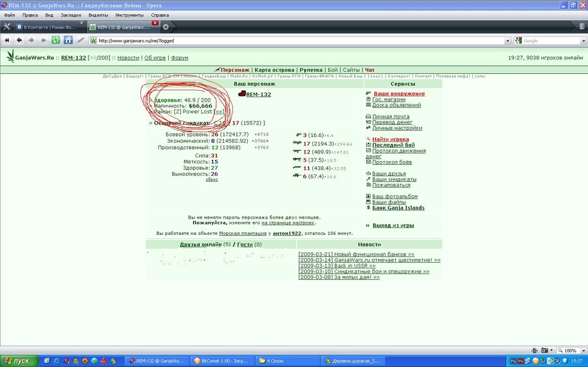Open 'Личная почта' link

click(x=391, y=116)
